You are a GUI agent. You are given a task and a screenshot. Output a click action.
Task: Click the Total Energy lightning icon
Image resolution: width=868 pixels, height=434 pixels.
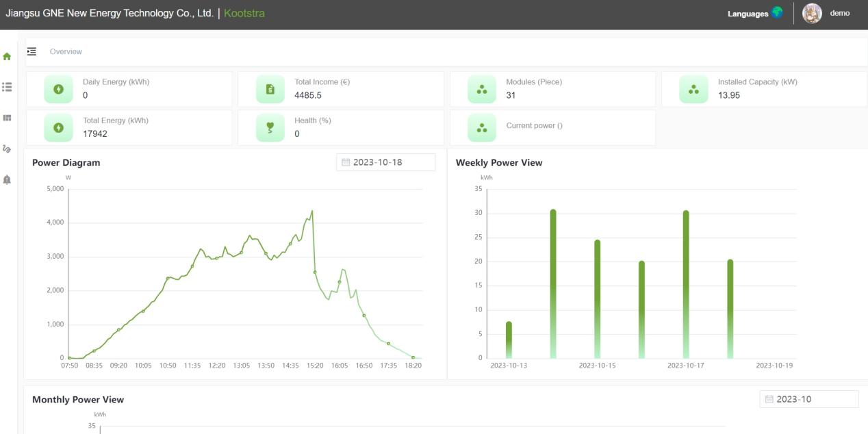(x=59, y=127)
